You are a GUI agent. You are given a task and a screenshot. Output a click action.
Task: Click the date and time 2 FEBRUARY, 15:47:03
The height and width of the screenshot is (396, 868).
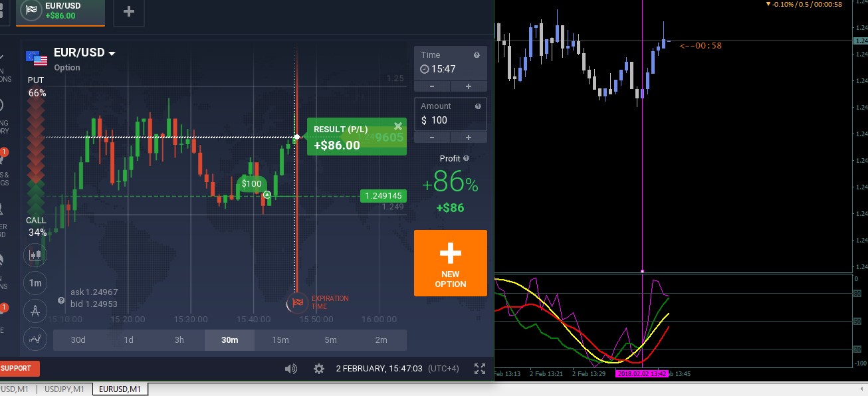(379, 369)
